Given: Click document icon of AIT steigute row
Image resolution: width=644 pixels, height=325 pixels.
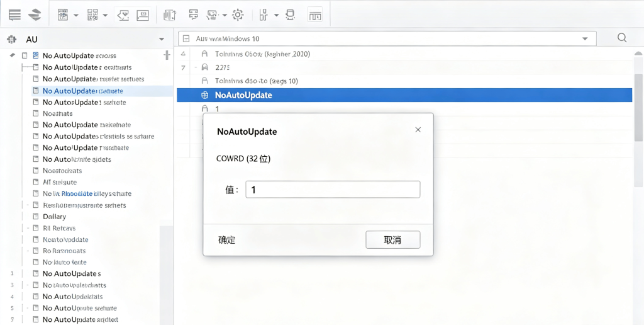Looking at the screenshot, I should [x=35, y=182].
